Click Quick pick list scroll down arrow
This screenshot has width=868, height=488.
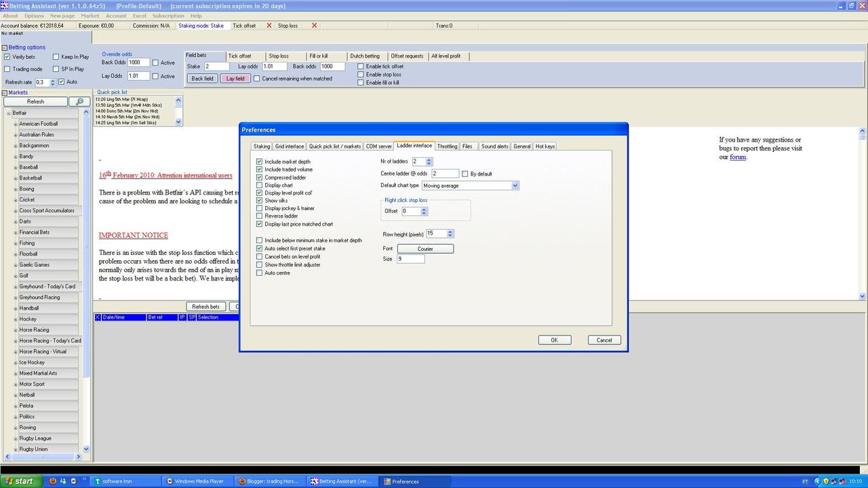tap(179, 122)
